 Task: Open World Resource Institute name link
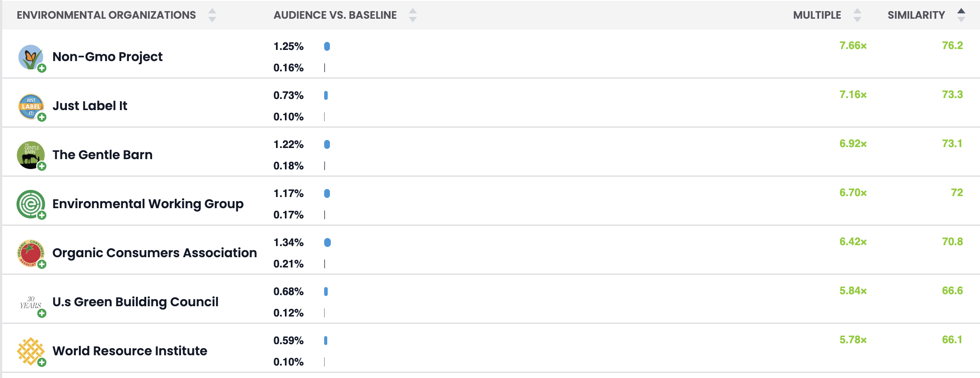pos(130,351)
